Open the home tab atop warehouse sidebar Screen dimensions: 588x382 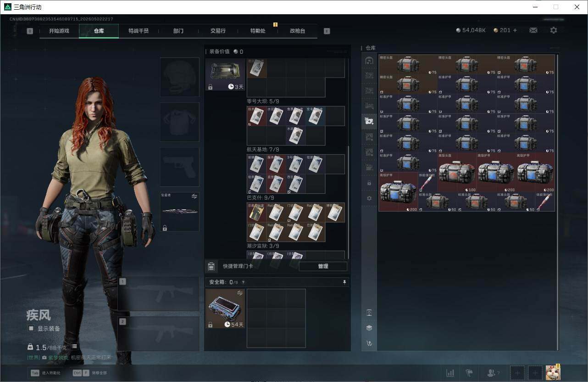click(x=369, y=61)
